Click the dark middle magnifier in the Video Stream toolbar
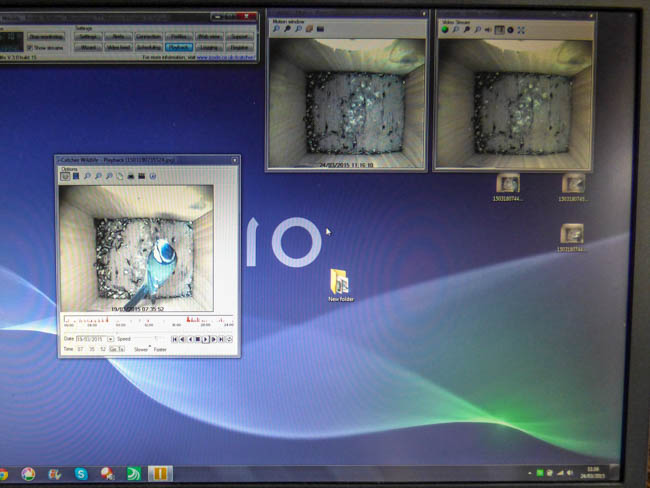The image size is (650, 488). [467, 30]
